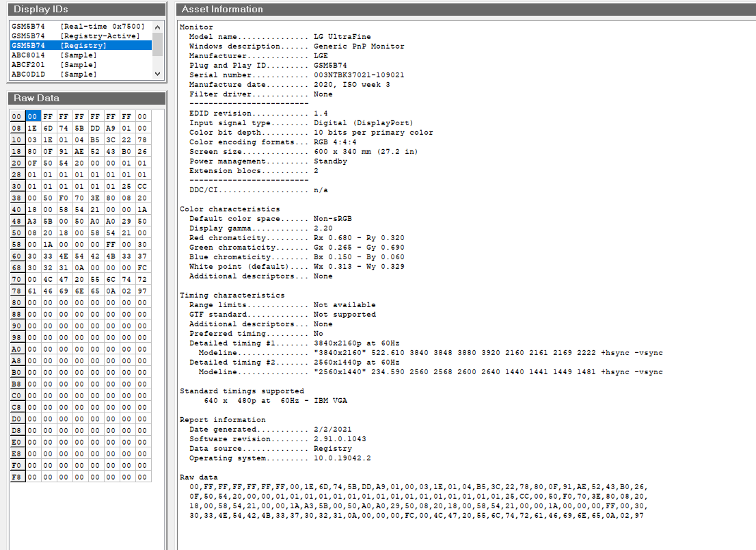Click 640 x 480p IBM VGA standard timing
756x550 pixels.
pyautogui.click(x=275, y=401)
